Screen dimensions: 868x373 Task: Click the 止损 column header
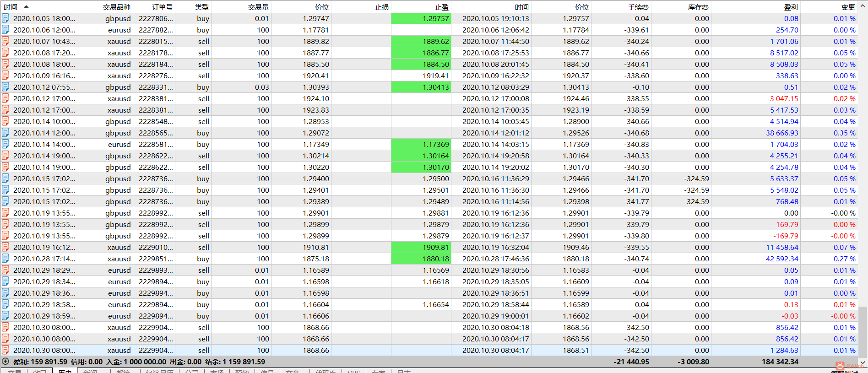point(382,7)
